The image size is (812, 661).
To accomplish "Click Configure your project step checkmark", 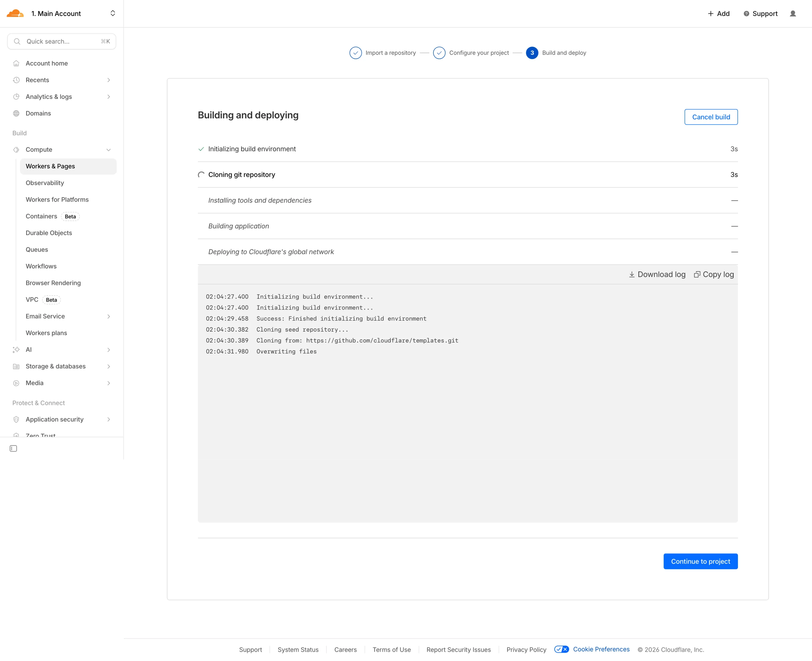I will pyautogui.click(x=439, y=53).
